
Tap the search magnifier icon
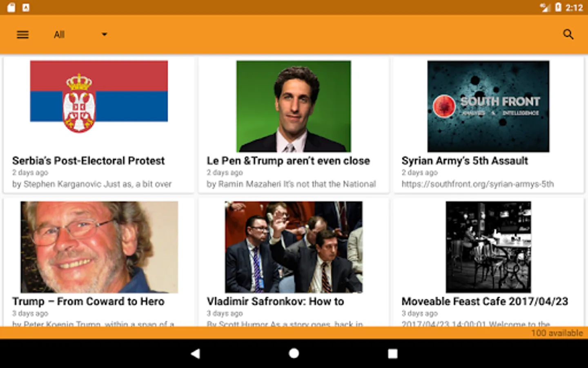(568, 34)
